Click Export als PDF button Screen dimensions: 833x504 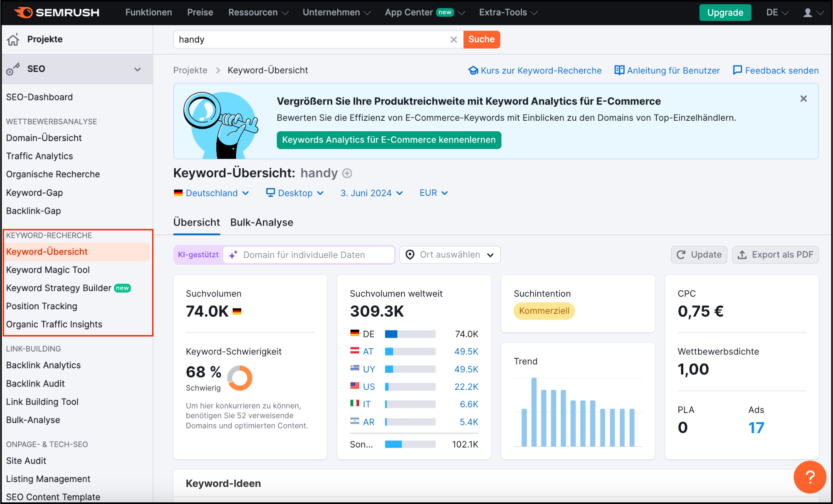[x=775, y=255]
